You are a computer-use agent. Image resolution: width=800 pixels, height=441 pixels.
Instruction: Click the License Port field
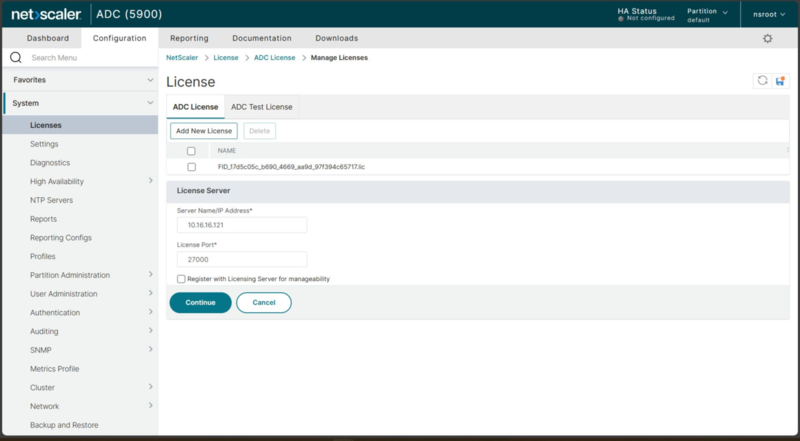pos(242,259)
